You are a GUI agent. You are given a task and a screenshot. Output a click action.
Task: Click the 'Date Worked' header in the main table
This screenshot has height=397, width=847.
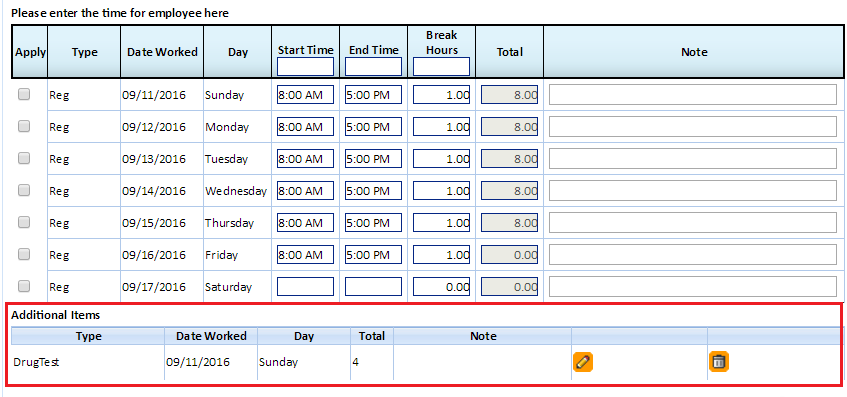[162, 52]
